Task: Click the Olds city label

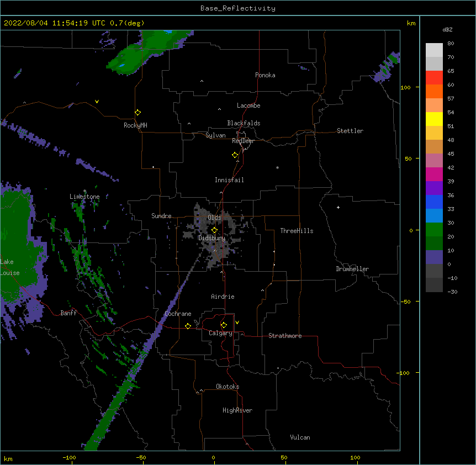Action: point(214,218)
